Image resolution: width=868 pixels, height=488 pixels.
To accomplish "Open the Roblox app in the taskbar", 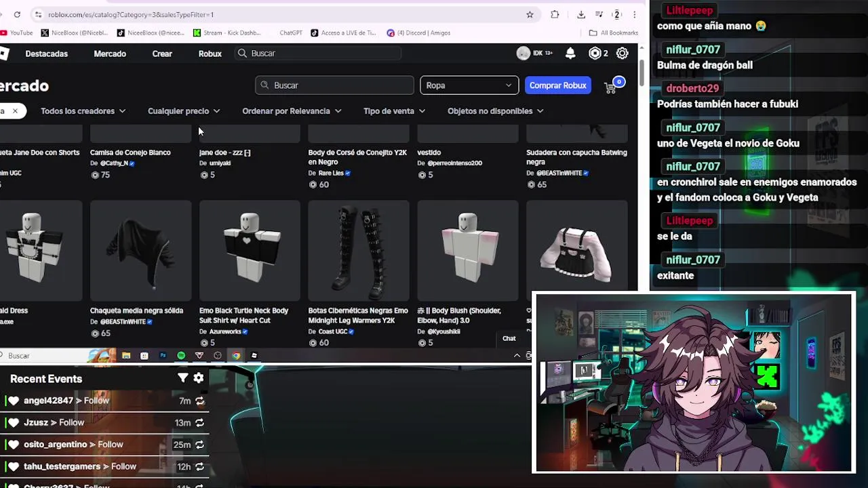I will (254, 355).
